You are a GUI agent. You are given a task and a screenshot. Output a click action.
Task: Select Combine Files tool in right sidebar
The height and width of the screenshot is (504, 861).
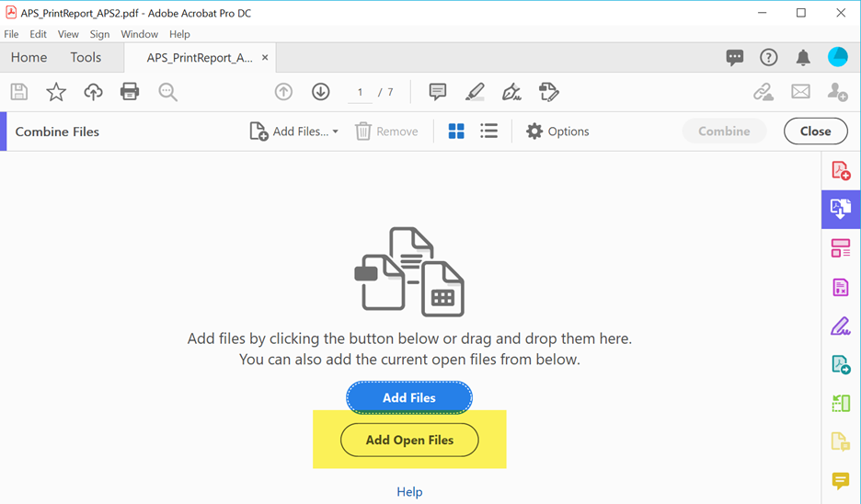tap(841, 209)
